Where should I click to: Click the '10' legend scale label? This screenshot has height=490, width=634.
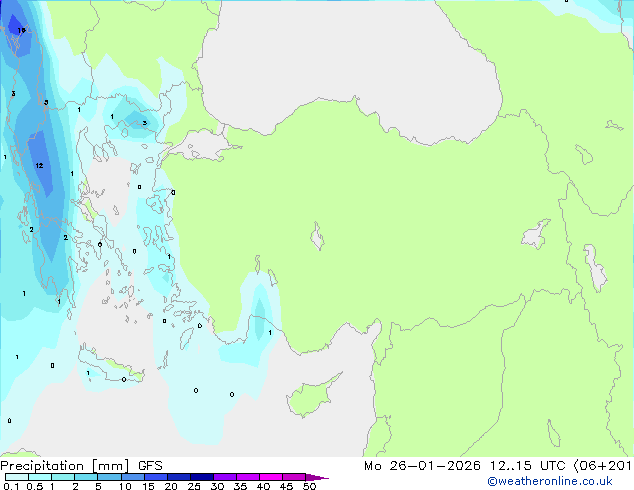125,486
